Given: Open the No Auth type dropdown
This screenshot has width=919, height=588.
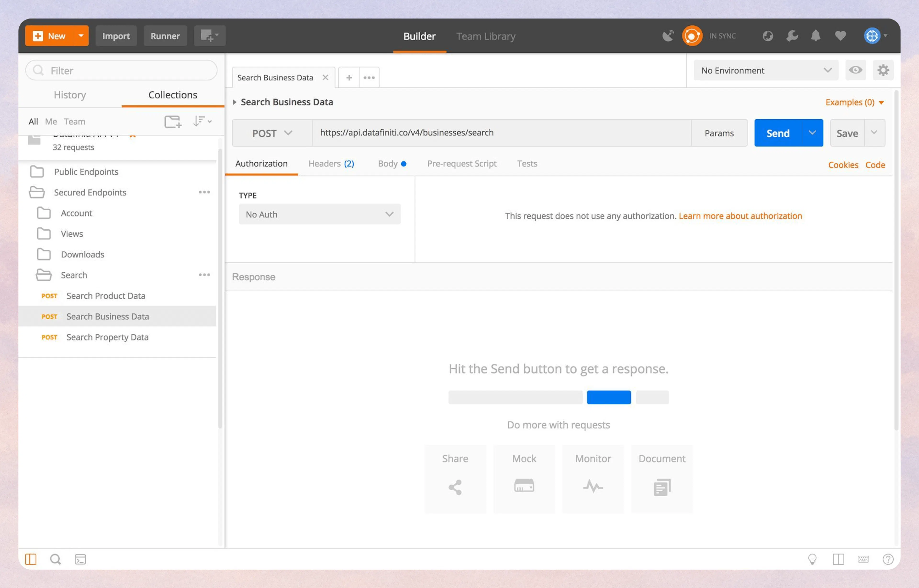Looking at the screenshot, I should click(319, 214).
